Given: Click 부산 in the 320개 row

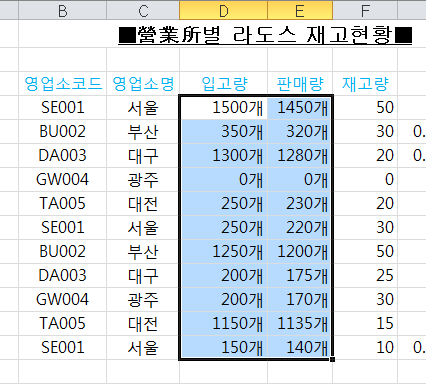Looking at the screenshot, I should pyautogui.click(x=143, y=131).
